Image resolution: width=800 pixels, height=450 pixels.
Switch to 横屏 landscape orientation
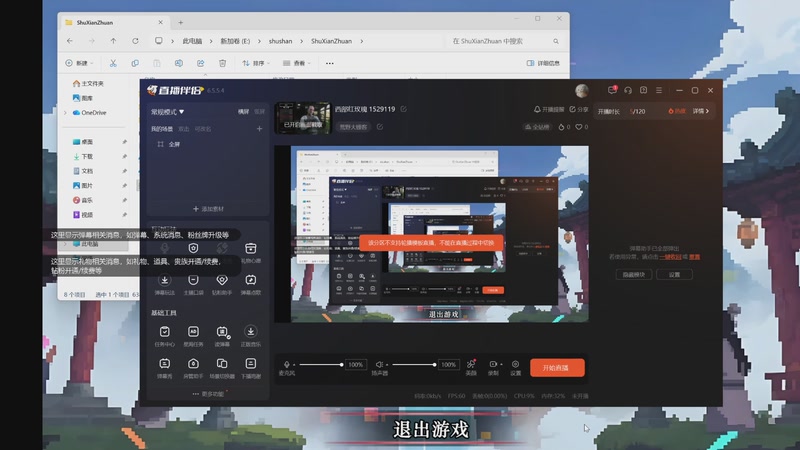[x=243, y=112]
